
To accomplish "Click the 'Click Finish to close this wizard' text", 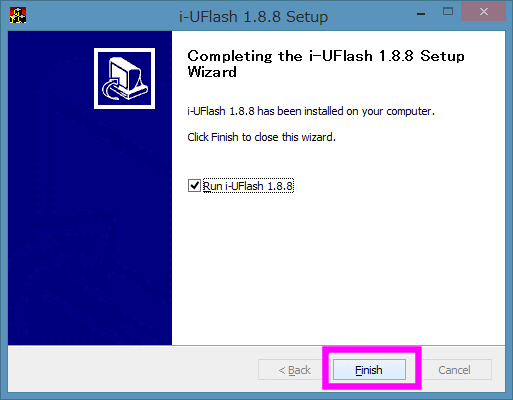I will pos(261,137).
